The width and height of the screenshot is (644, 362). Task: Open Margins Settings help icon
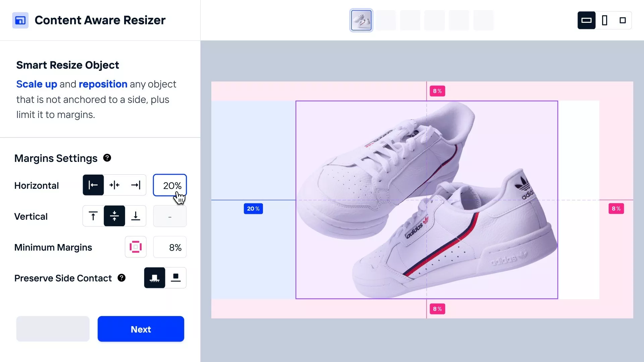[107, 158]
